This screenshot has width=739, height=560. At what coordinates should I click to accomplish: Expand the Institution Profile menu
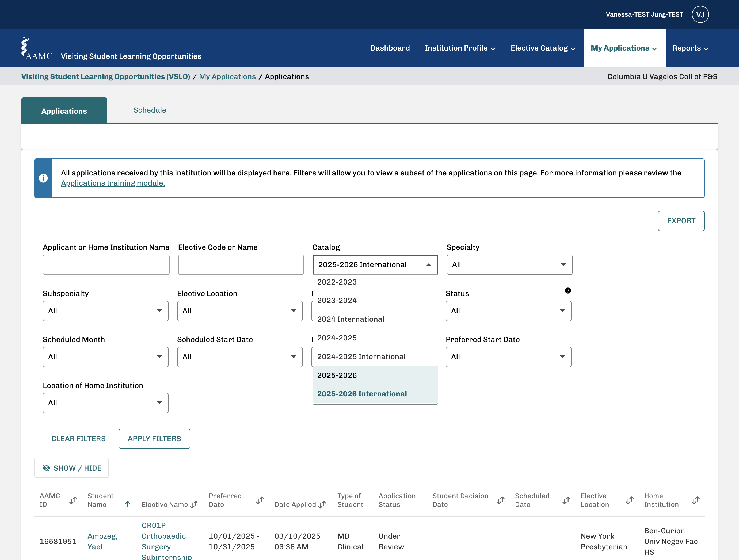(x=460, y=48)
